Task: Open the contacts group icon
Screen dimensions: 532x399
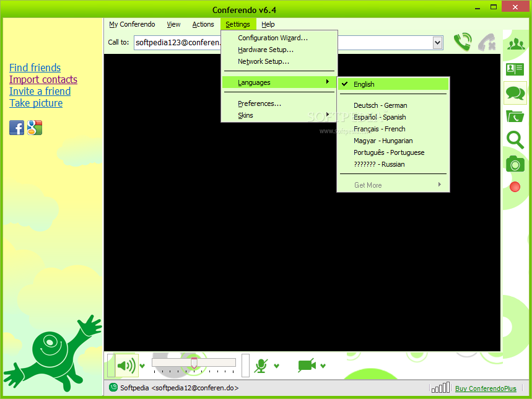Action: 516,44
